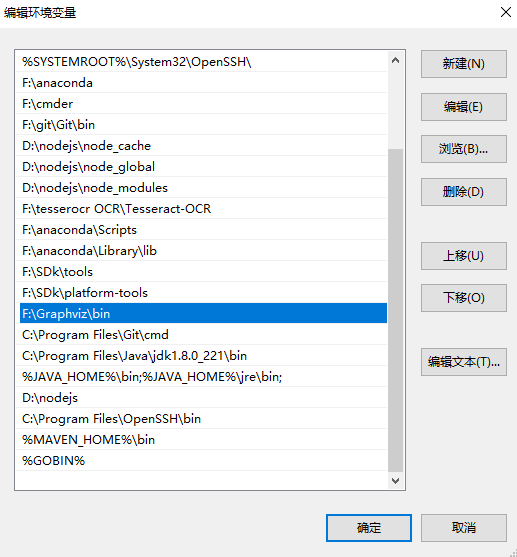Click highlighted F:\Graphviz\bin entry
The height and width of the screenshot is (557, 517).
[x=203, y=313]
